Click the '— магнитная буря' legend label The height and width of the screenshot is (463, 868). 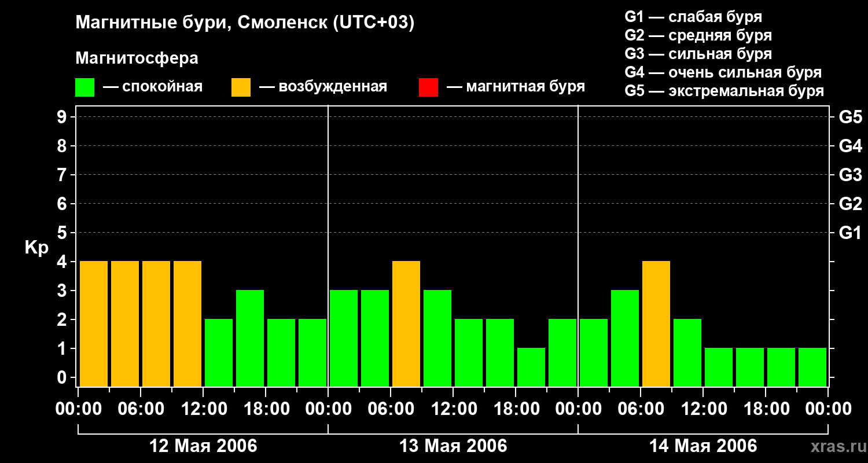(x=516, y=87)
